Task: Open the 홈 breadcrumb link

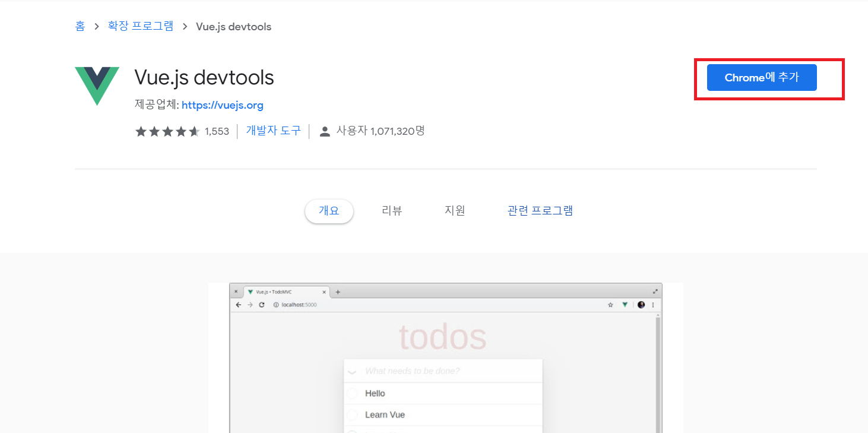Action: pos(80,27)
